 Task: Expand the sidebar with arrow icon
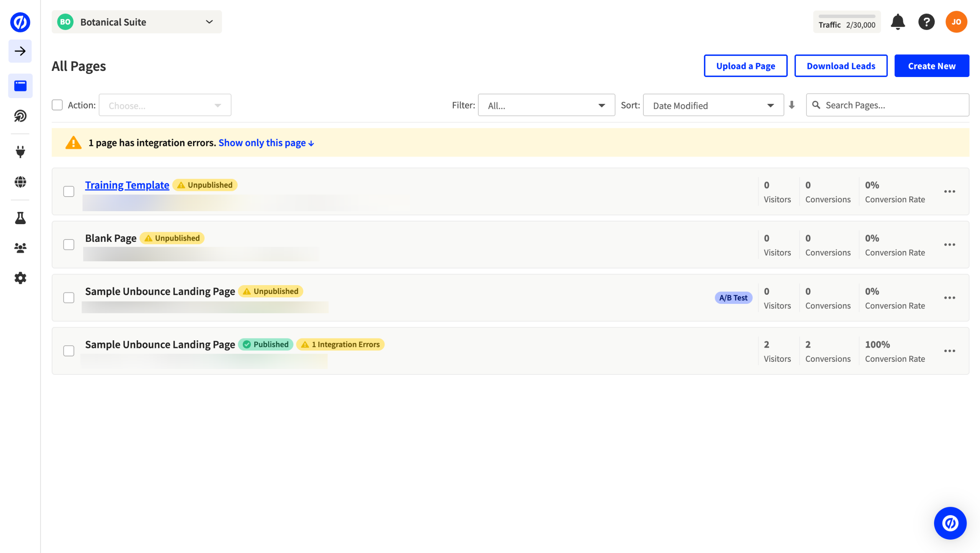(x=20, y=51)
